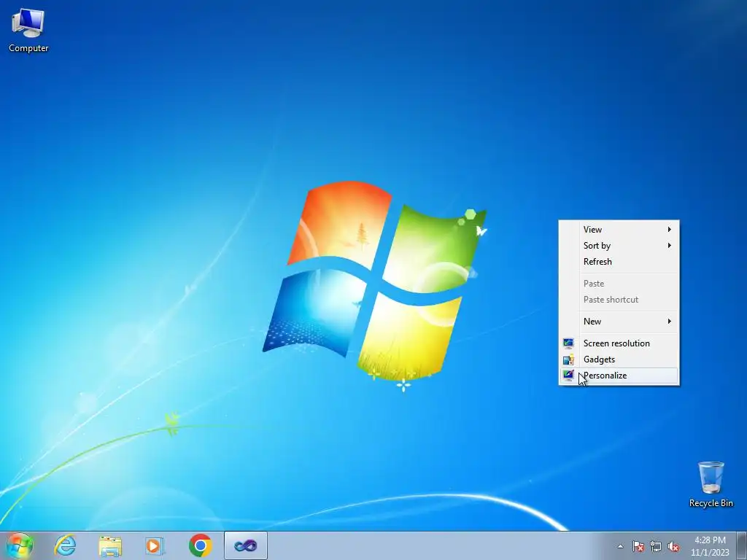The height and width of the screenshot is (560, 747).
Task: Switch to the infinity-logo app on taskbar
Action: click(246, 545)
